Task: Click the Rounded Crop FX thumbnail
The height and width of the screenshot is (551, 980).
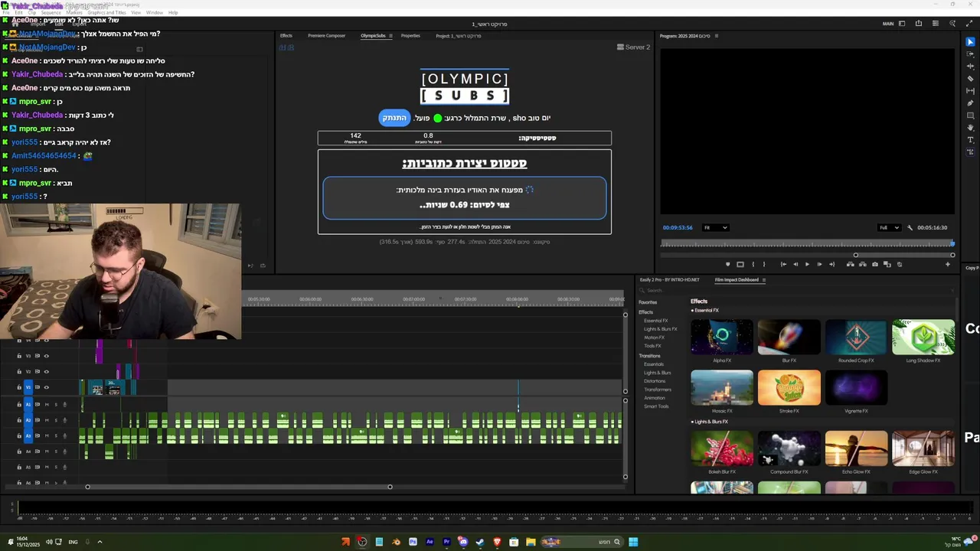Action: pos(856,337)
